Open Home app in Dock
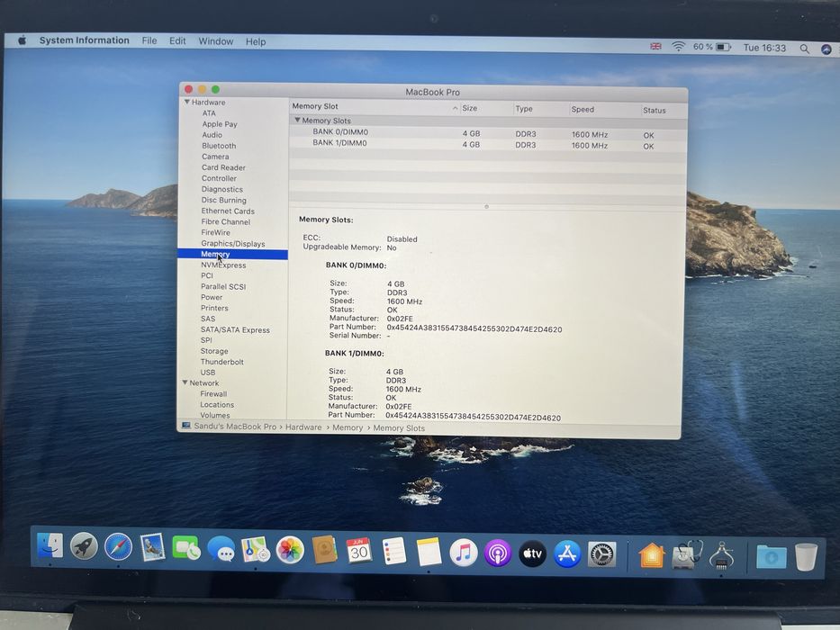 click(x=652, y=555)
